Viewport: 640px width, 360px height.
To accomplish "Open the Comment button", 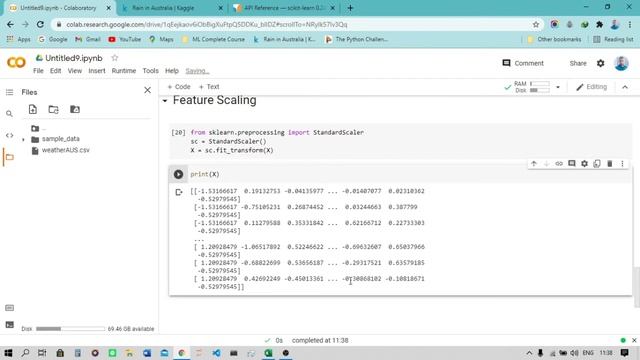I will tap(523, 63).
